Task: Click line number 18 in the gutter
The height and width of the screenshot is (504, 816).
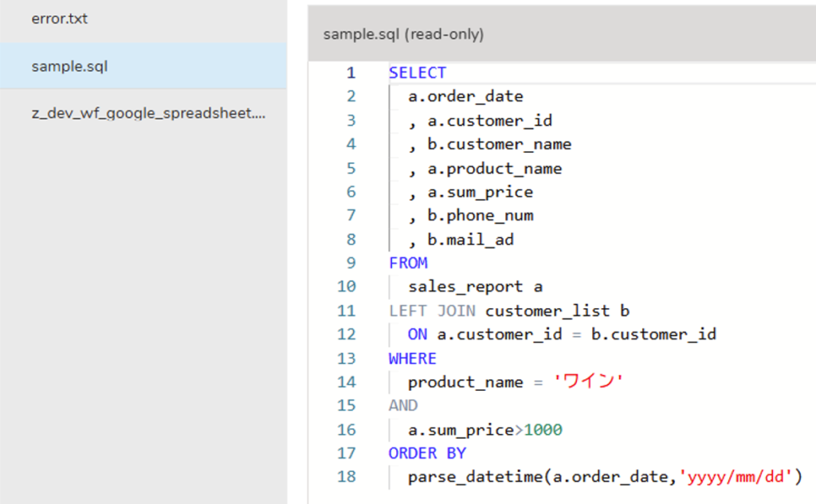Action: point(347,476)
